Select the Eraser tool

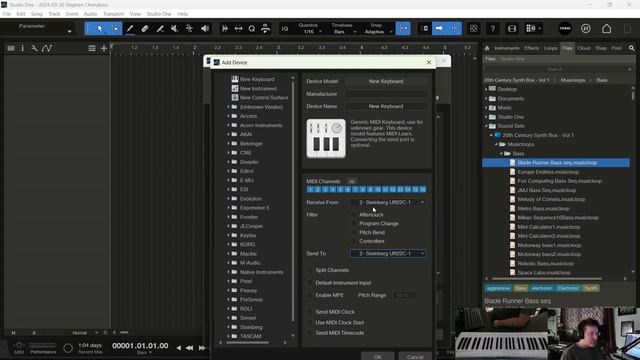tap(145, 29)
